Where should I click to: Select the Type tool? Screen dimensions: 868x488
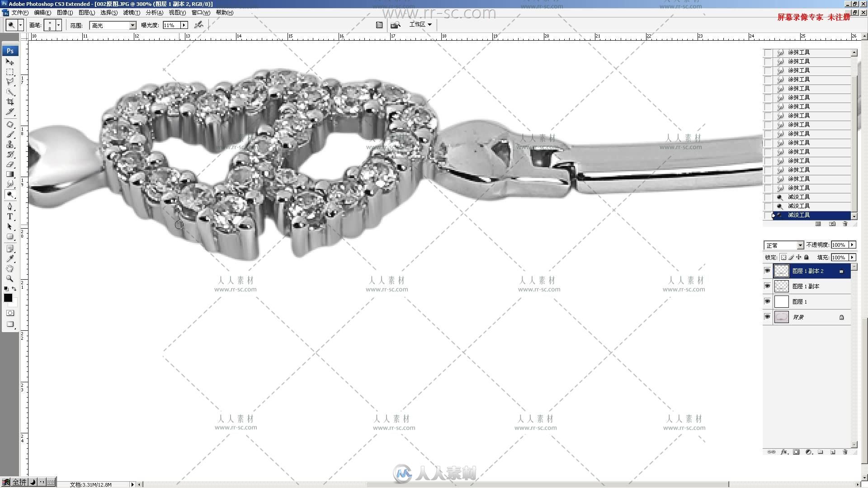10,217
